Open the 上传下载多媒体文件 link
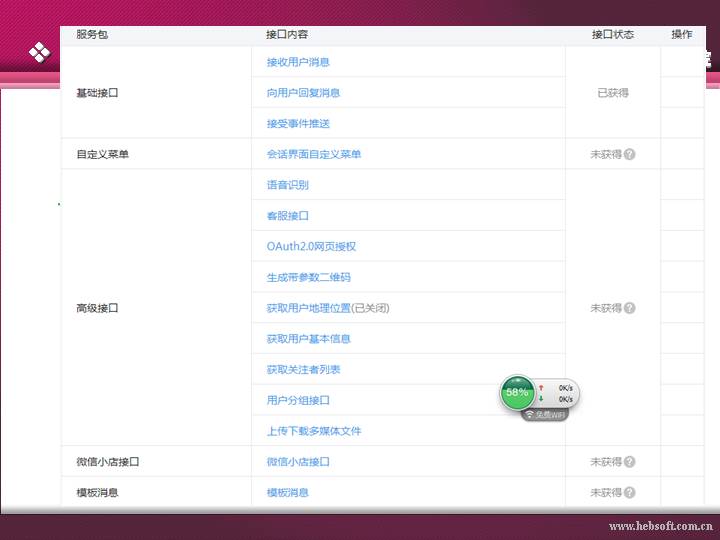 [x=314, y=432]
